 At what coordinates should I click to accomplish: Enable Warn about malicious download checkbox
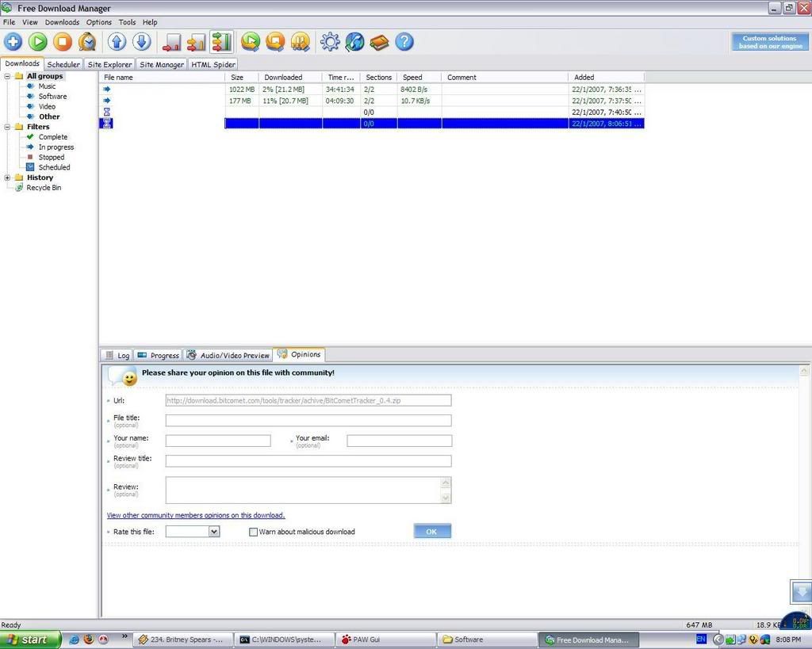[x=254, y=532]
